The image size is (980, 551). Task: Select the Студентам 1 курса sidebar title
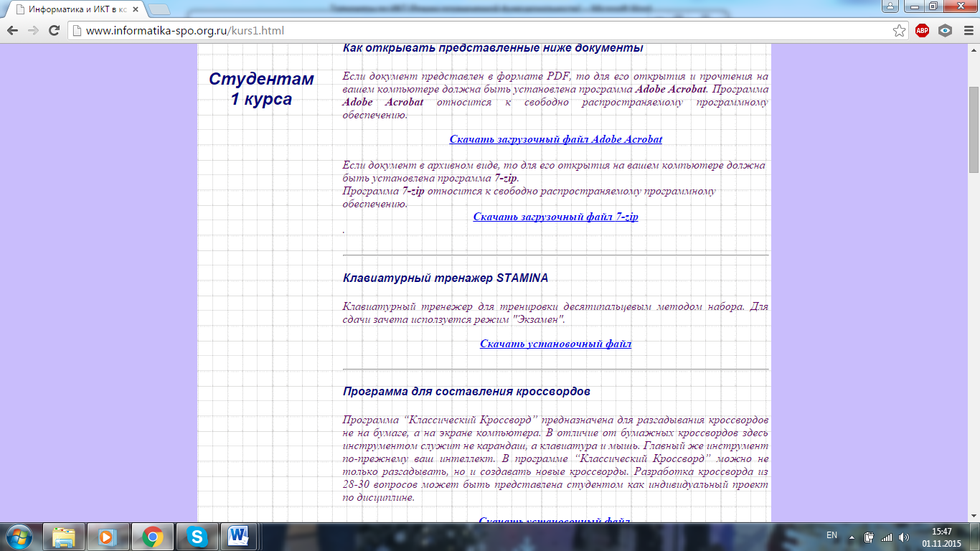coord(261,89)
